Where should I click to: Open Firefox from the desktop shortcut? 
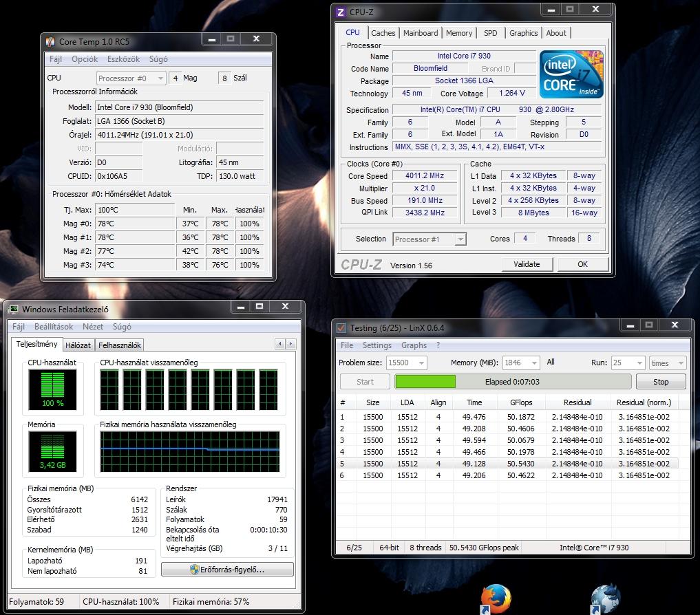(x=496, y=599)
